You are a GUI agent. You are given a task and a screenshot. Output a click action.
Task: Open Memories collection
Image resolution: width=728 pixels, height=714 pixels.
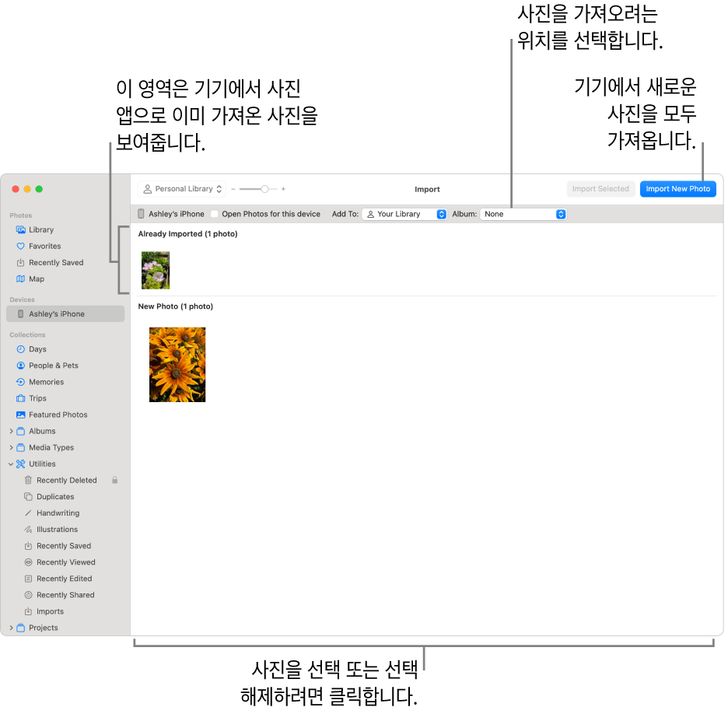65,383
